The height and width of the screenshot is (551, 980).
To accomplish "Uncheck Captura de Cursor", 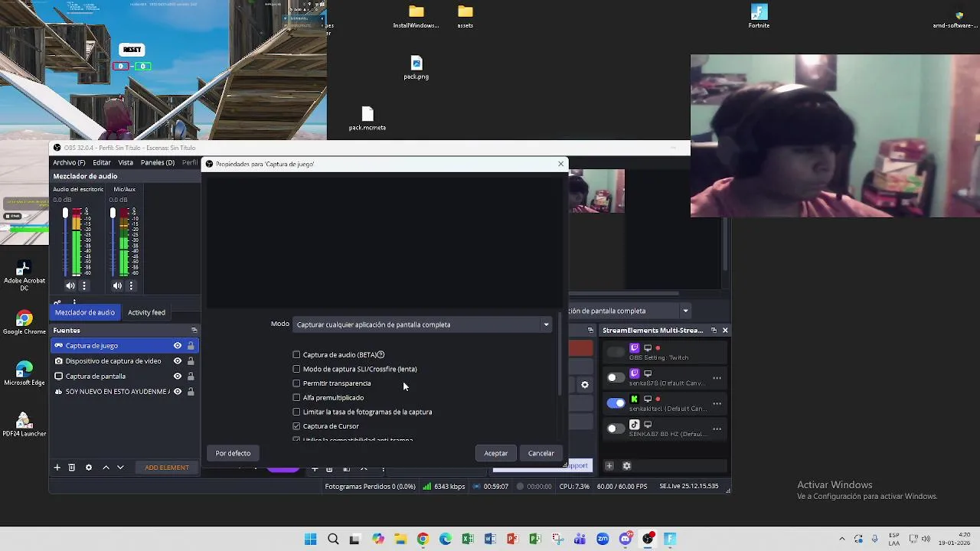I will pyautogui.click(x=296, y=426).
